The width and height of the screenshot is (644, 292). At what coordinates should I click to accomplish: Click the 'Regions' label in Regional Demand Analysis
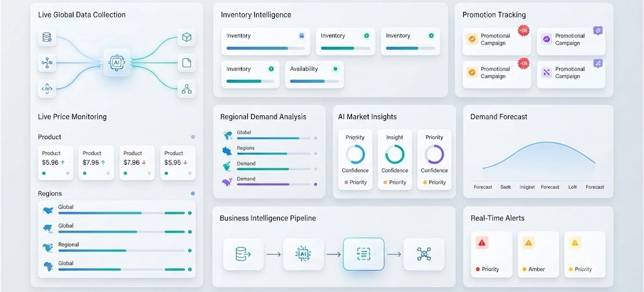click(x=245, y=148)
